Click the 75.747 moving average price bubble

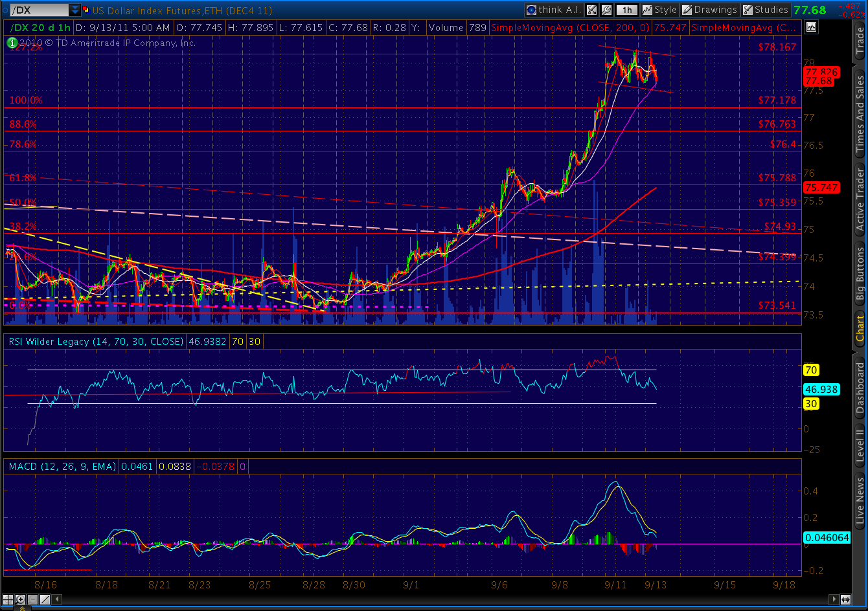click(821, 188)
